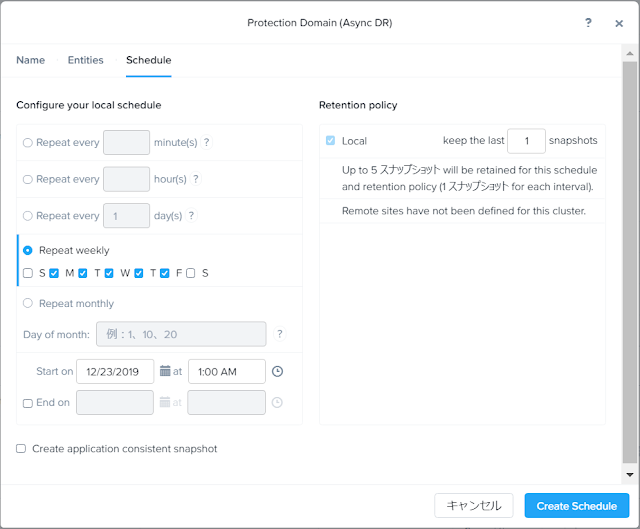Enable the End on checkbox

coord(28,403)
